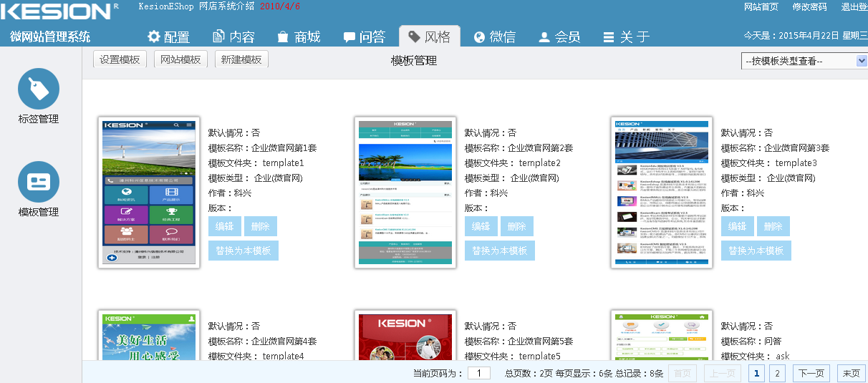This screenshot has width=868, height=383.
Task: Open the 标签管理 tag icon
Action: [39, 89]
